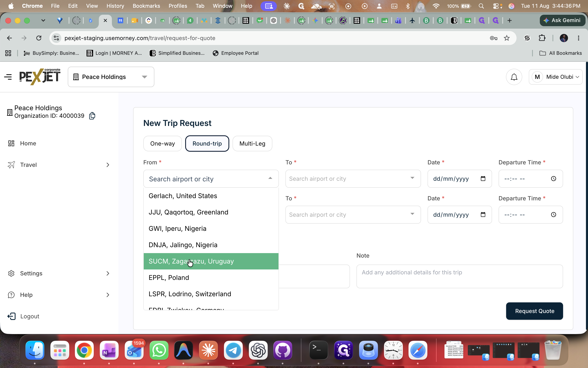Toggle the hamburger sidebar menu icon
This screenshot has height=368, width=588.
pyautogui.click(x=8, y=77)
